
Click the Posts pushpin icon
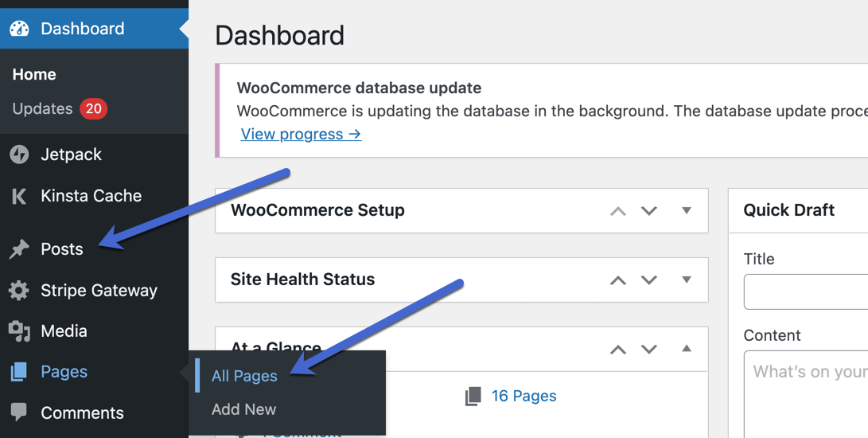coord(19,249)
